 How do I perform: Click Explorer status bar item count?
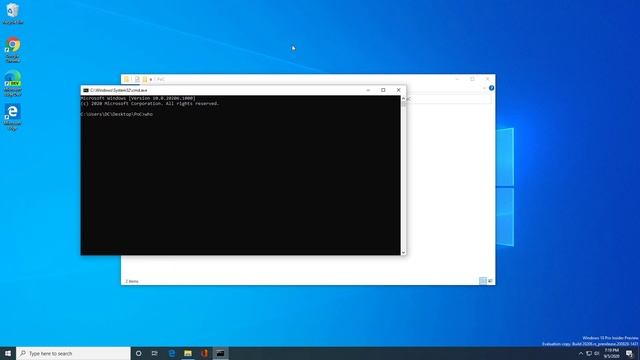pos(132,281)
